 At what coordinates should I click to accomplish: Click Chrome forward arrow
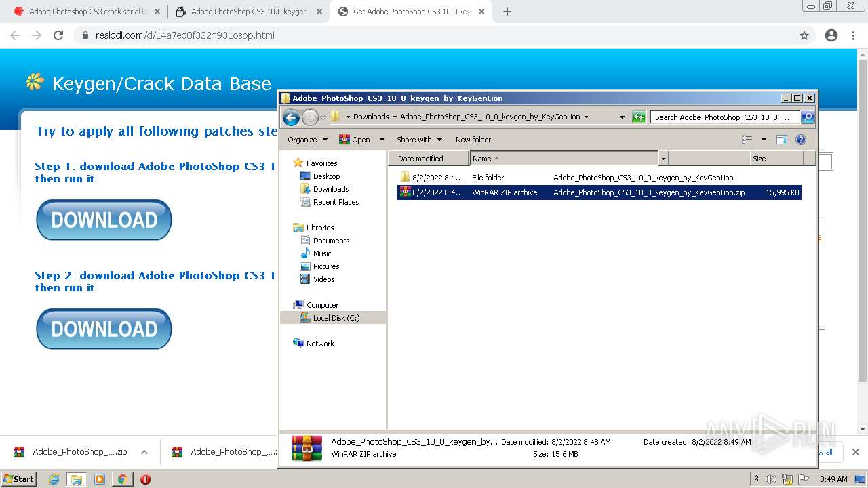coord(37,35)
